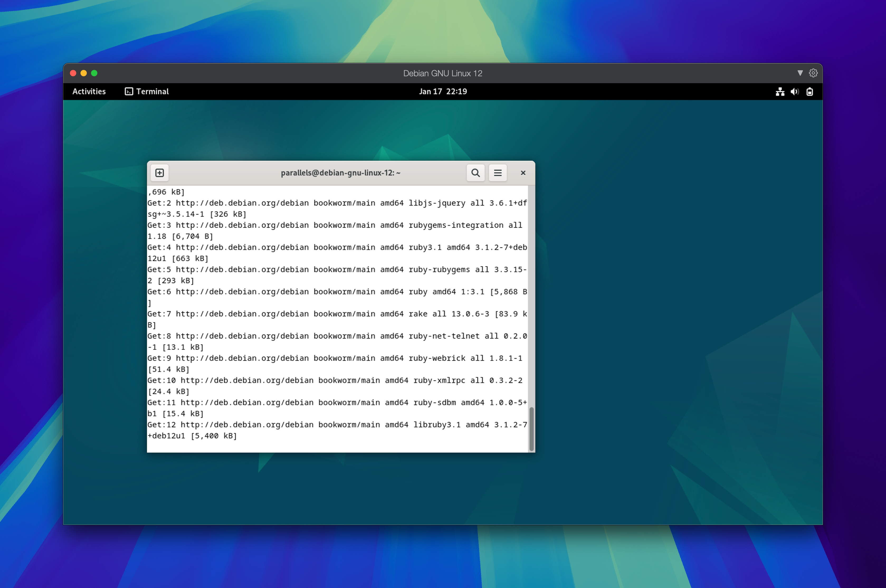This screenshot has width=886, height=588.
Task: Click the battery power icon
Action: click(809, 92)
